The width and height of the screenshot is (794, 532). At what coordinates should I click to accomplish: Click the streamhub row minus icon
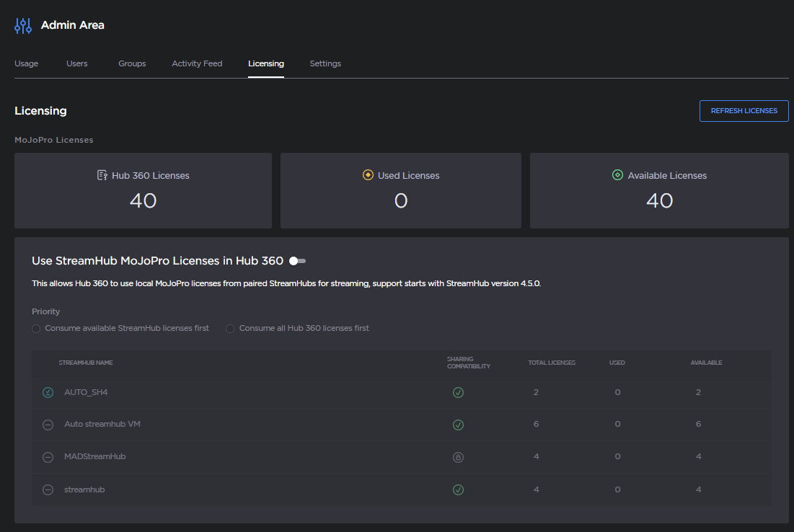coord(48,489)
